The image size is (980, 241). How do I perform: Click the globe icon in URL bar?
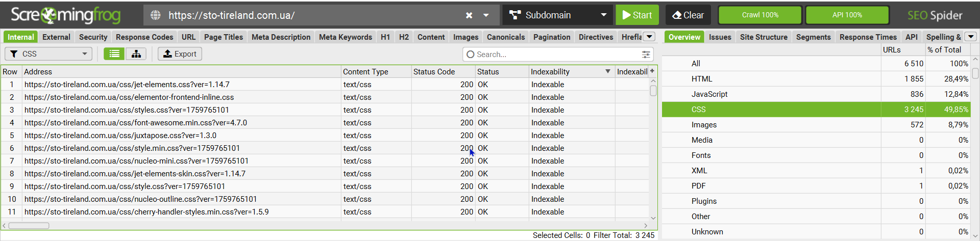156,15
